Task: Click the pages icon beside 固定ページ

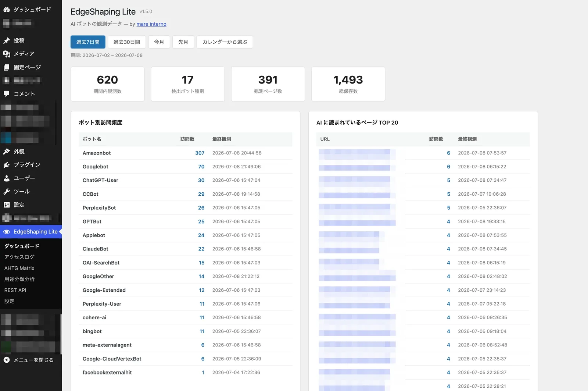Action: click(x=7, y=67)
